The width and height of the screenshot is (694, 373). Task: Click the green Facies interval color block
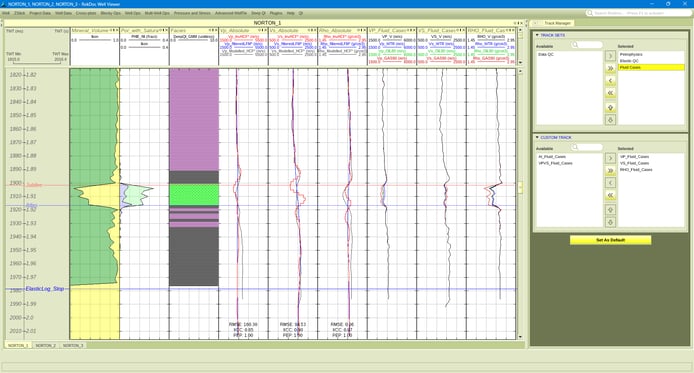194,195
